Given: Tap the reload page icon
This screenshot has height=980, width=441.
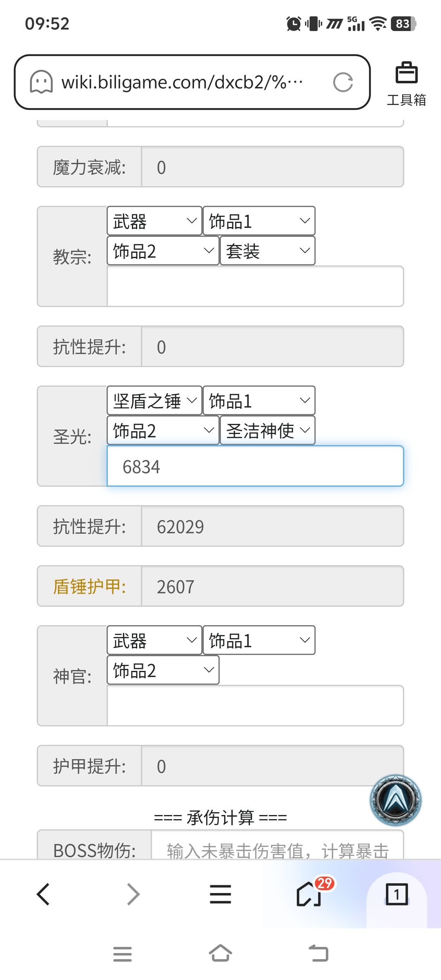Looking at the screenshot, I should point(343,82).
